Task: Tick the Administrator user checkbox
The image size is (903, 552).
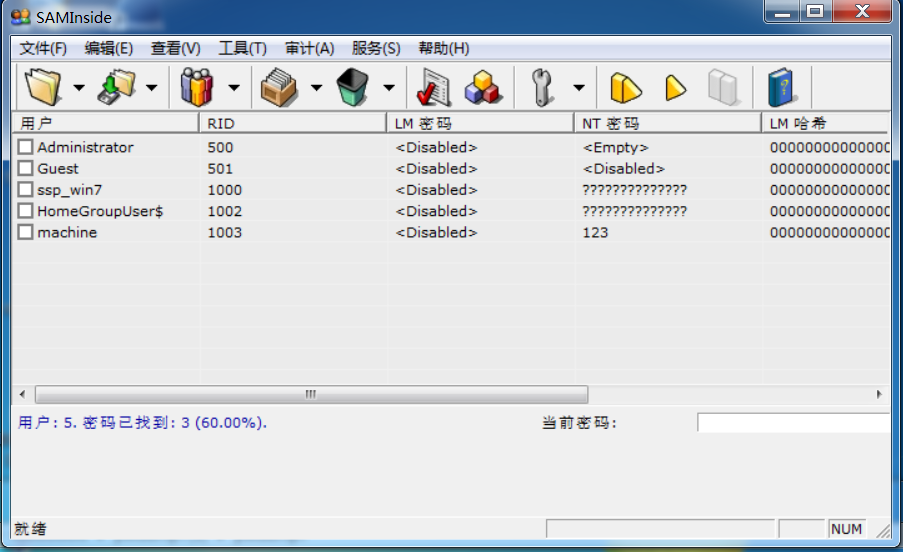Action: [25, 147]
